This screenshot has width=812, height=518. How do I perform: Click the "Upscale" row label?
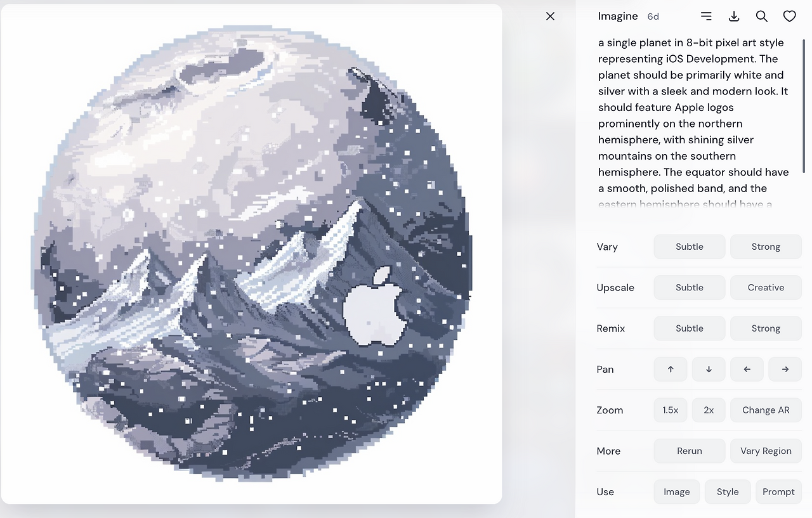tap(615, 288)
